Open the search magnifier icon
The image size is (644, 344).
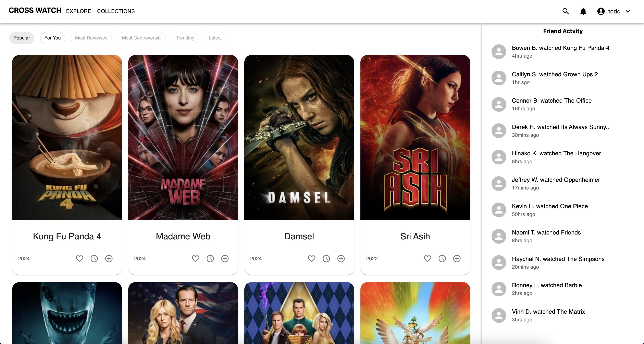pos(566,11)
